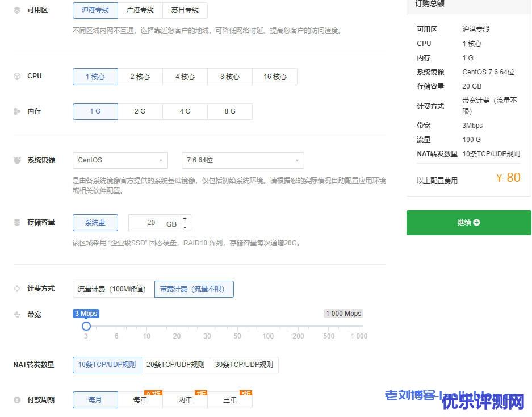Click the availability zone layers icon
The height and width of the screenshot is (417, 532).
17,10
